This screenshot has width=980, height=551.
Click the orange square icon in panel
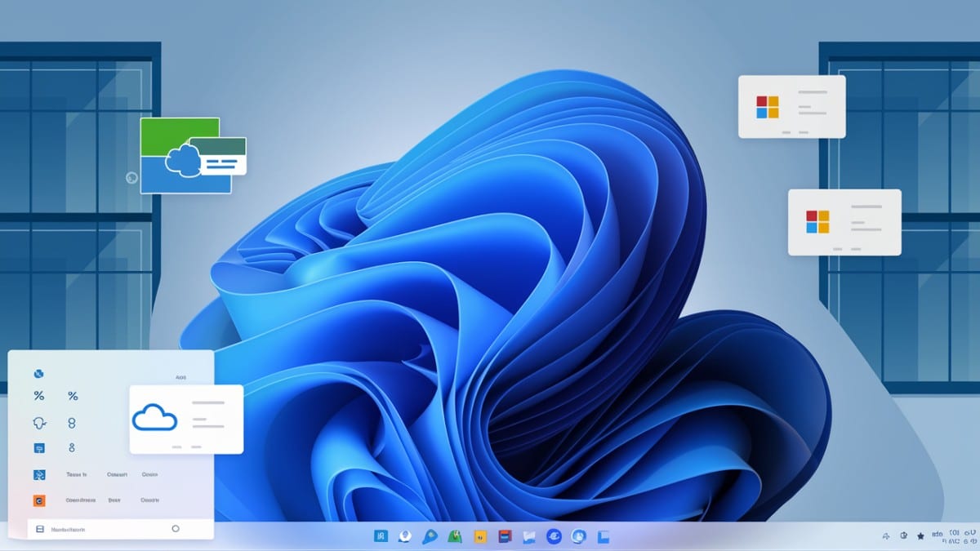click(38, 500)
